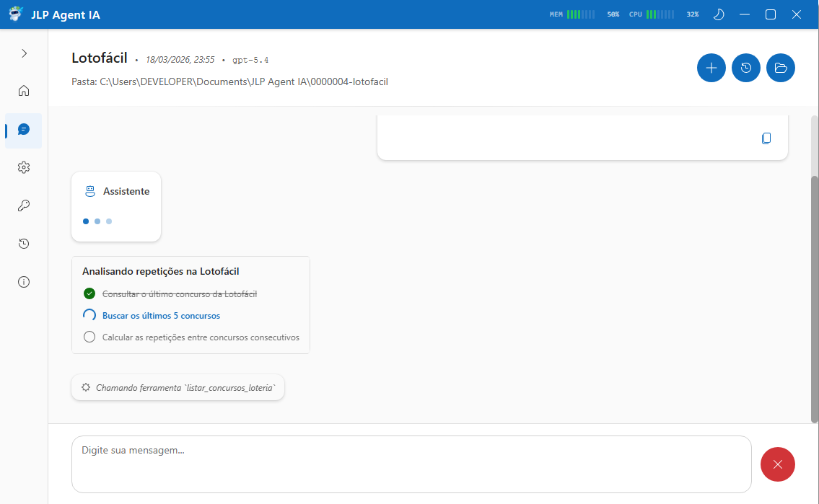819x504 pixels.
Task: Toggle dark mode moon icon
Action: [x=718, y=14]
